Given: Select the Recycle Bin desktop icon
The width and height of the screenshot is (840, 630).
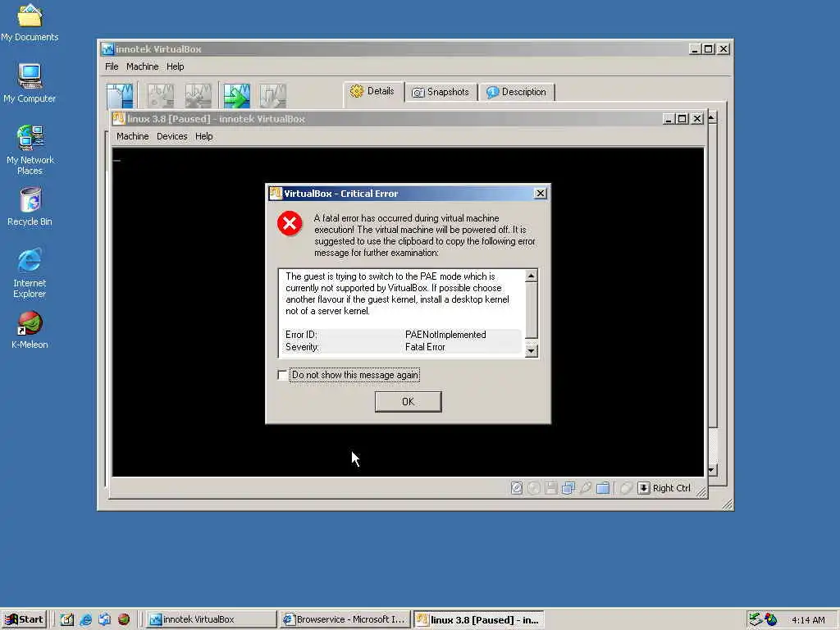Looking at the screenshot, I should coord(30,207).
